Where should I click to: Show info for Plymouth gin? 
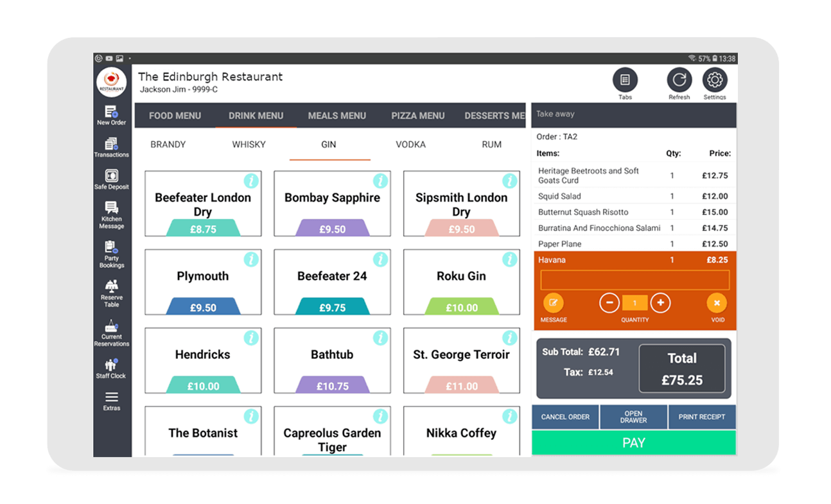(x=251, y=259)
